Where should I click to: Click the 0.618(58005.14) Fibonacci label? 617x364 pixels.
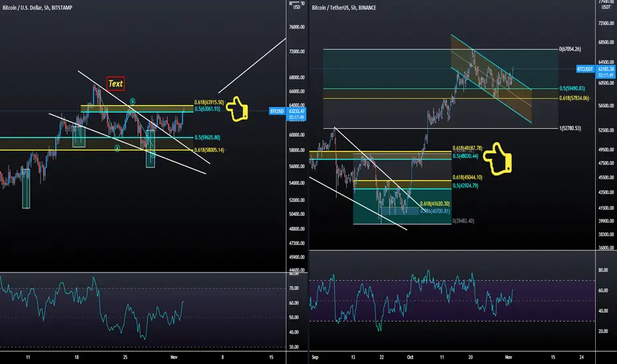point(209,150)
